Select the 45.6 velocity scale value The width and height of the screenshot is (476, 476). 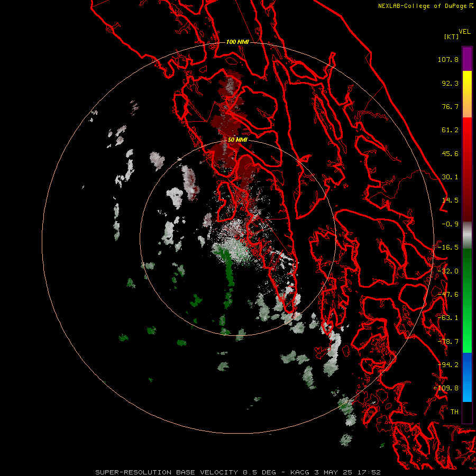450,153
